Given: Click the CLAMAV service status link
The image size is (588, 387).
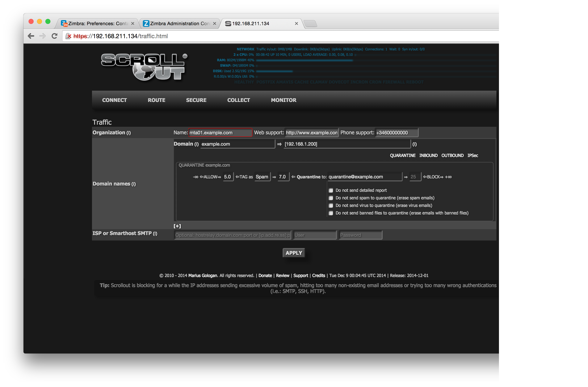Looking at the screenshot, I should (x=318, y=82).
